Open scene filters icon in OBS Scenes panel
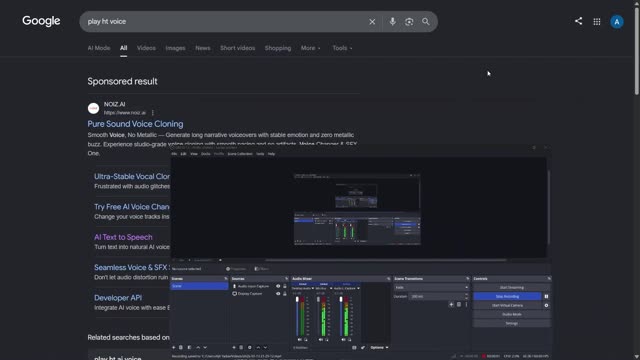Image resolution: width=640 pixels, height=360 pixels. [x=189, y=347]
